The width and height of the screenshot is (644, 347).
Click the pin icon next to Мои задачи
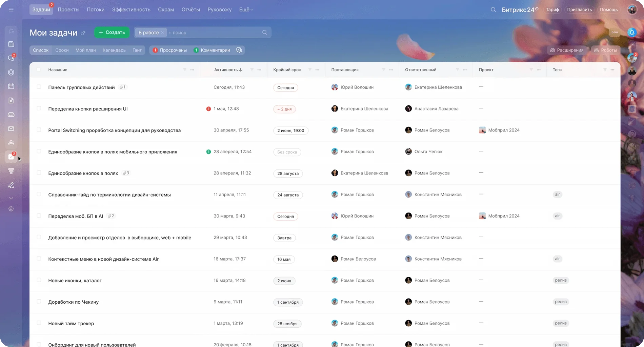pyautogui.click(x=83, y=33)
